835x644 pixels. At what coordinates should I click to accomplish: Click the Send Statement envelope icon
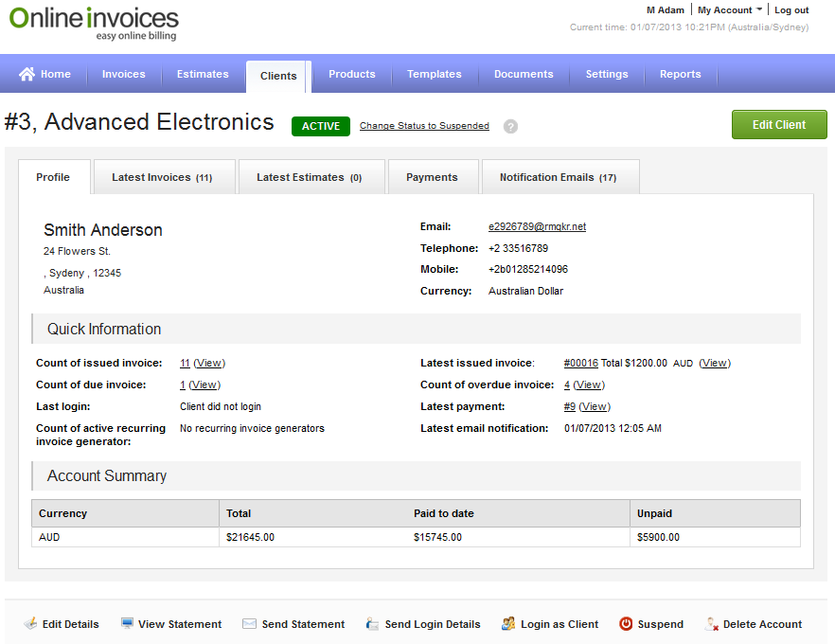pyautogui.click(x=249, y=624)
